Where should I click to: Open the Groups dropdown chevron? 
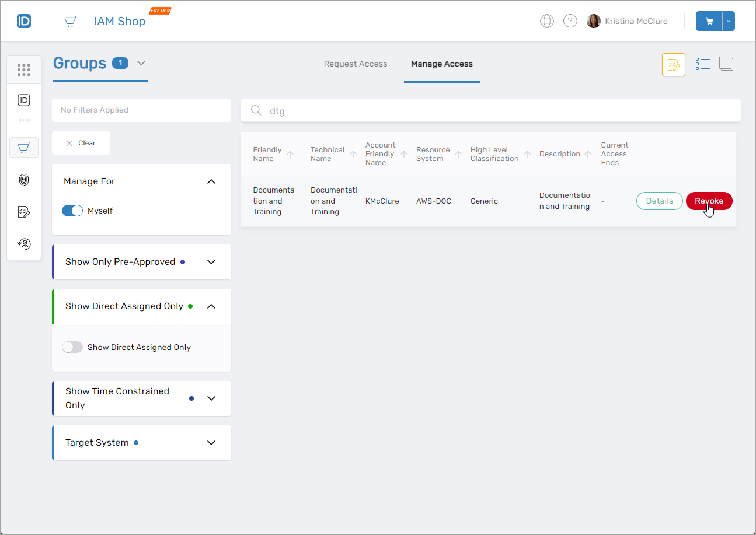(141, 63)
